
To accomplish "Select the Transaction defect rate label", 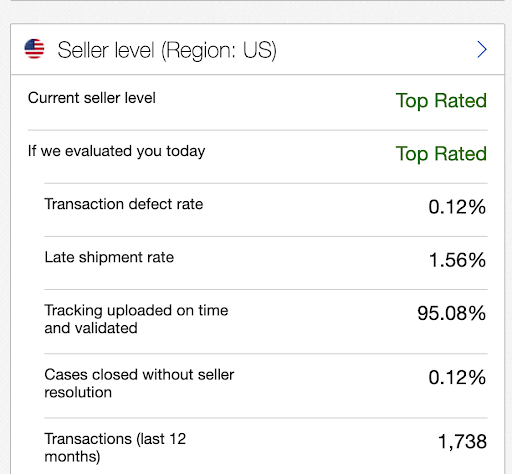I will [124, 204].
